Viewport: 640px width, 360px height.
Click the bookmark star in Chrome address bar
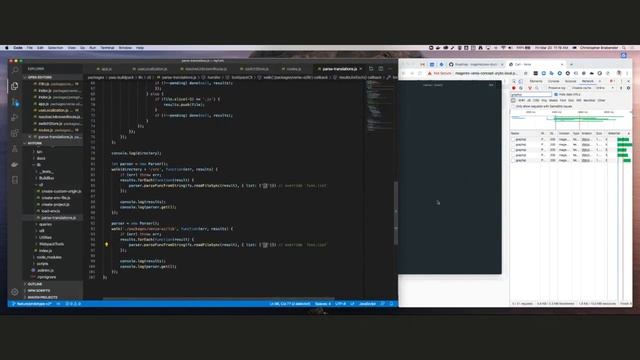pos(526,73)
